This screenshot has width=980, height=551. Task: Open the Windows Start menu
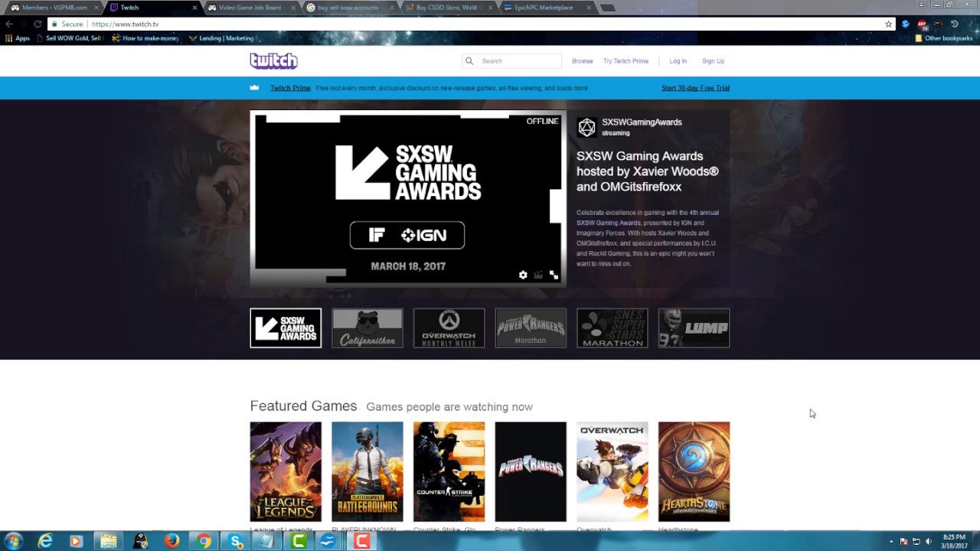coord(12,541)
